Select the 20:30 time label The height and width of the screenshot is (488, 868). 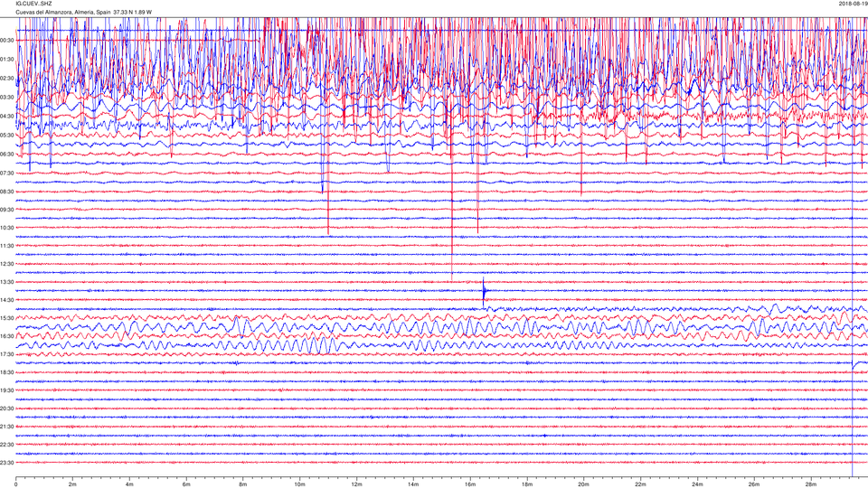pyautogui.click(x=6, y=408)
